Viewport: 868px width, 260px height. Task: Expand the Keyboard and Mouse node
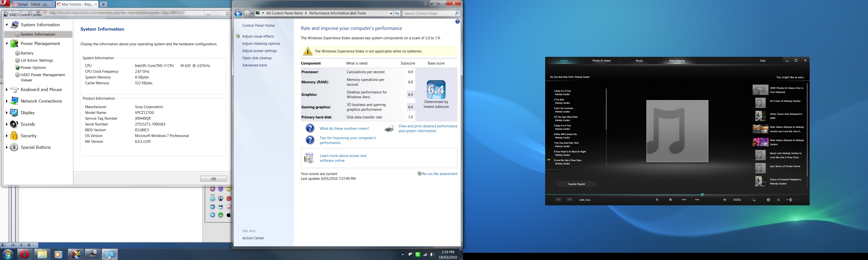tap(7, 90)
